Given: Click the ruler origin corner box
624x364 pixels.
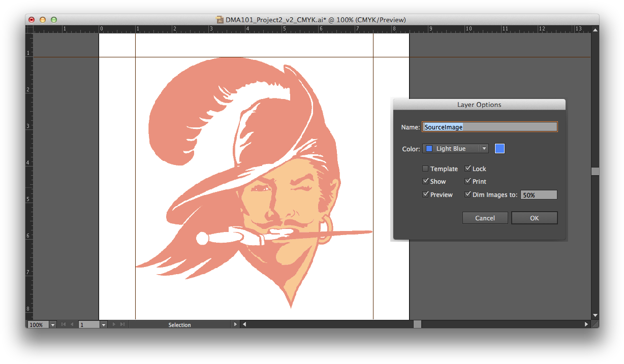Looking at the screenshot, I should tap(29, 29).
